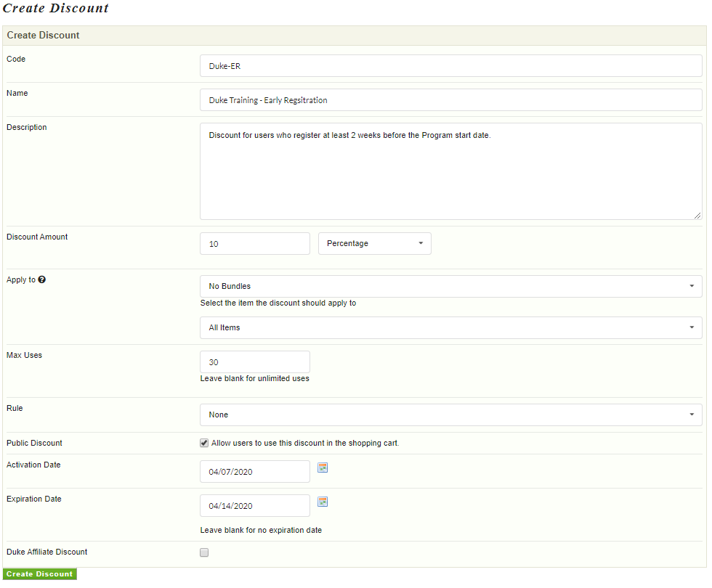Click the 'Expiration Date' label
This screenshot has width=712, height=588.
[33, 499]
